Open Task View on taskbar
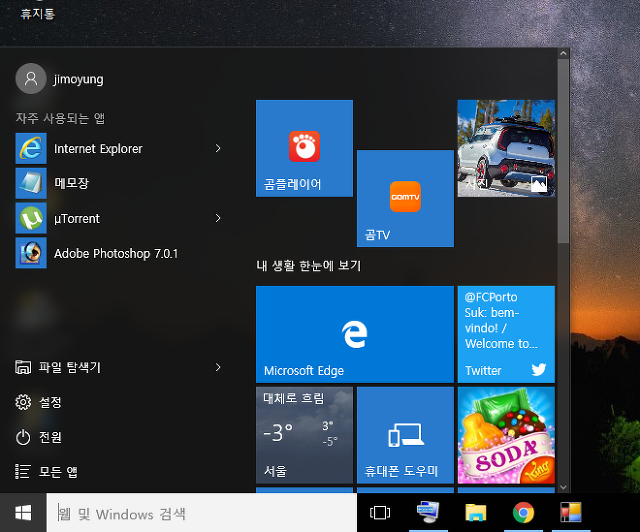The width and height of the screenshot is (640, 532). (380, 513)
